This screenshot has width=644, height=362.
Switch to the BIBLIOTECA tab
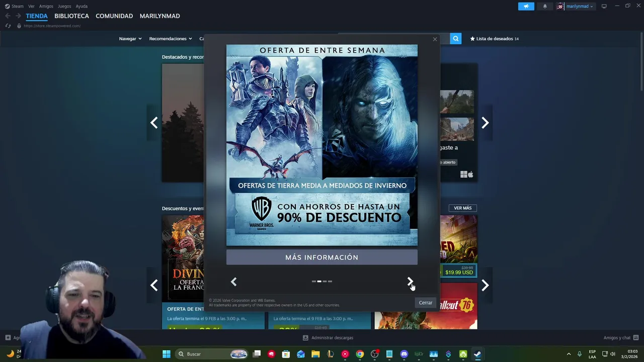click(71, 16)
